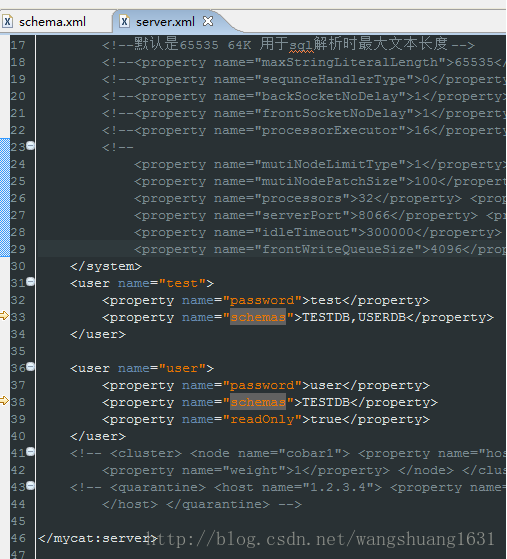The image size is (507, 559).
Task: Click highlighted "schemas" on line 38
Action: click(x=258, y=402)
